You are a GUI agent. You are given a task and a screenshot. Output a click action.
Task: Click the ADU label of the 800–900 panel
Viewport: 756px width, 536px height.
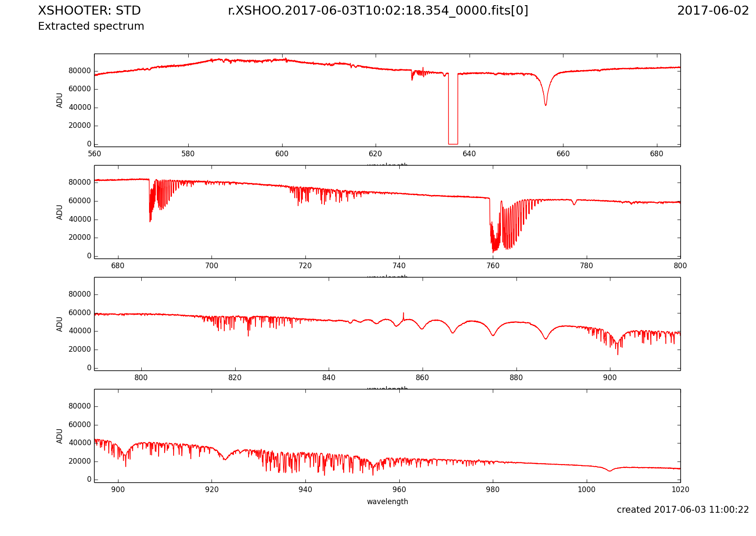(x=60, y=324)
